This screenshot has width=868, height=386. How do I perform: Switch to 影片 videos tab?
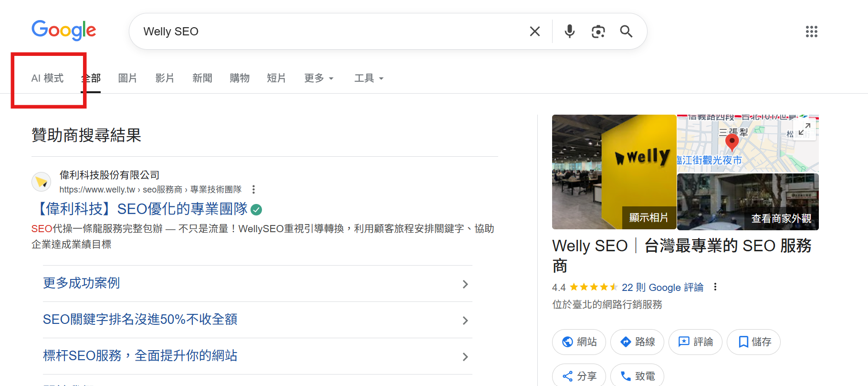[165, 78]
